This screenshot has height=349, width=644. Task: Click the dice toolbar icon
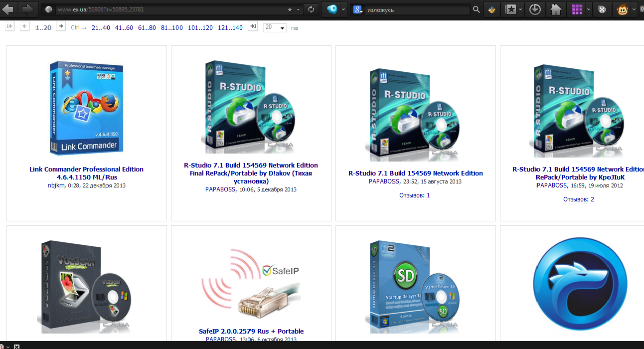click(x=602, y=9)
